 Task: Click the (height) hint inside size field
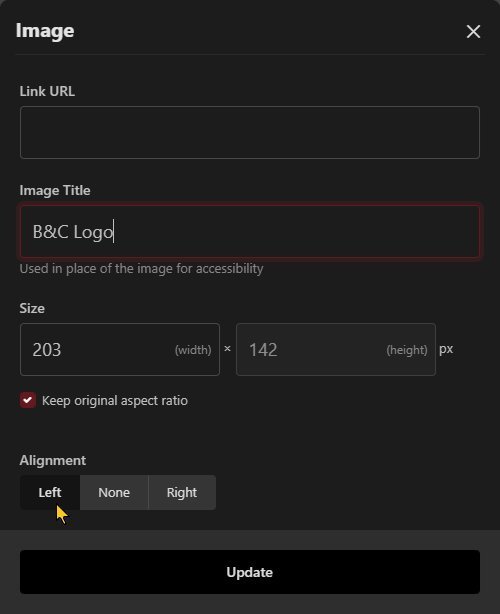tap(407, 350)
